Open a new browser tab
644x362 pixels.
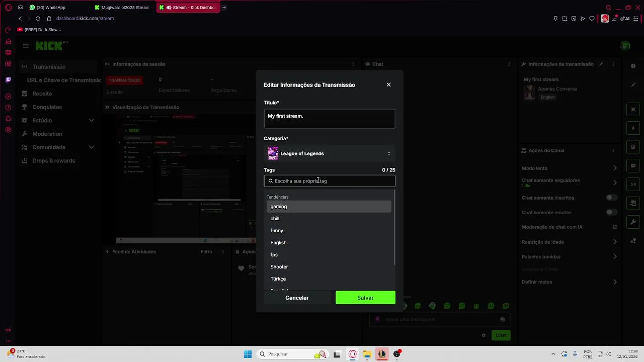click(224, 8)
